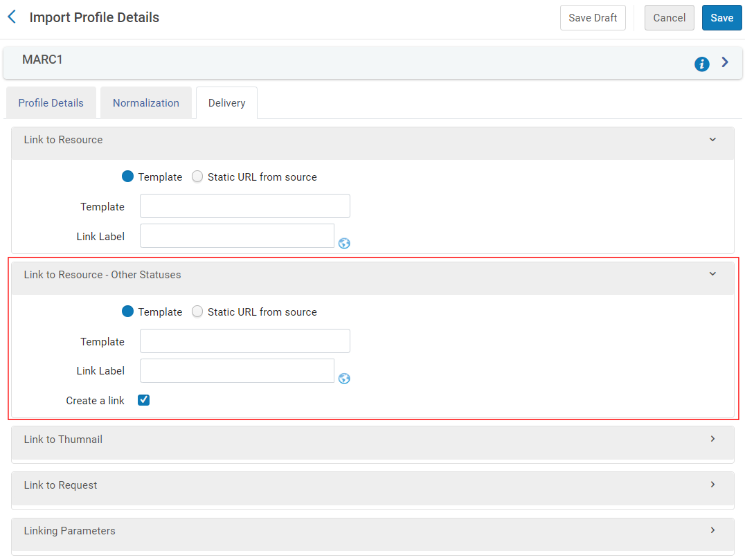Expand the Link to Thumnail section
The image size is (745, 560).
712,439
